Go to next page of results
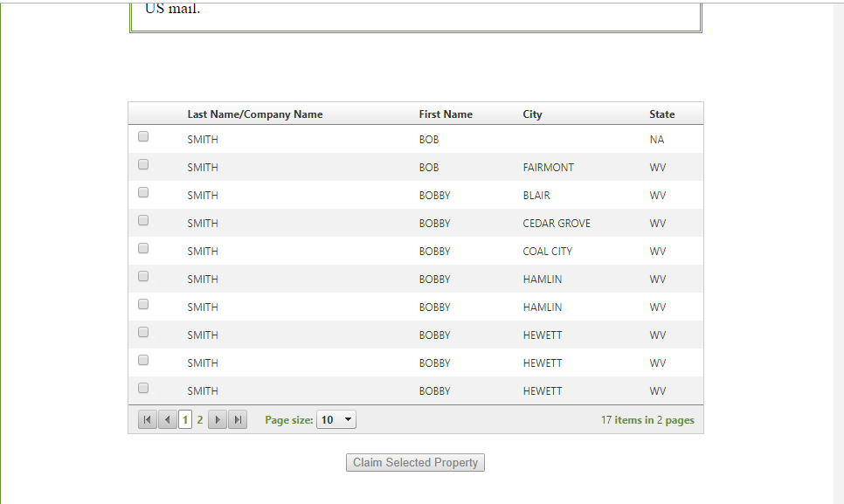This screenshot has width=844, height=504. click(218, 420)
